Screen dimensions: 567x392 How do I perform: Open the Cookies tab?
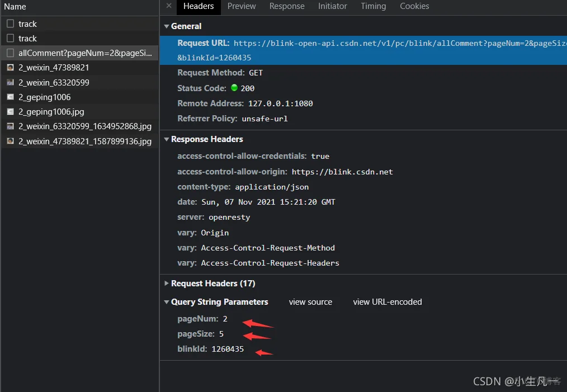[414, 6]
